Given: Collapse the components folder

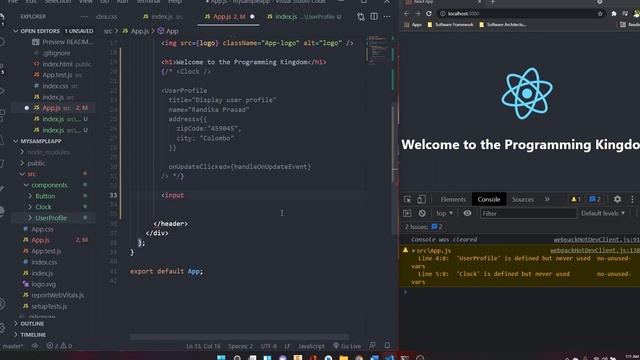Looking at the screenshot, I should [26, 185].
